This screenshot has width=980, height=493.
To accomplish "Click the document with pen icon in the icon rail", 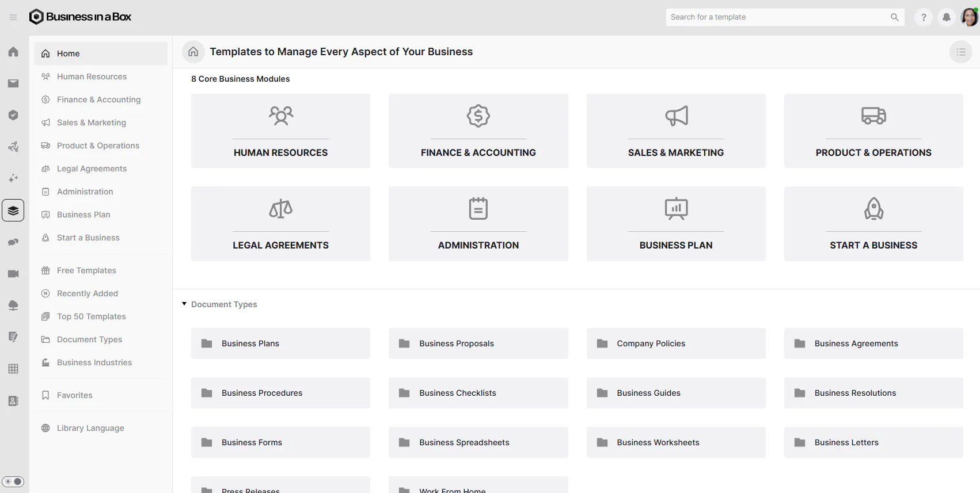I will point(13,337).
